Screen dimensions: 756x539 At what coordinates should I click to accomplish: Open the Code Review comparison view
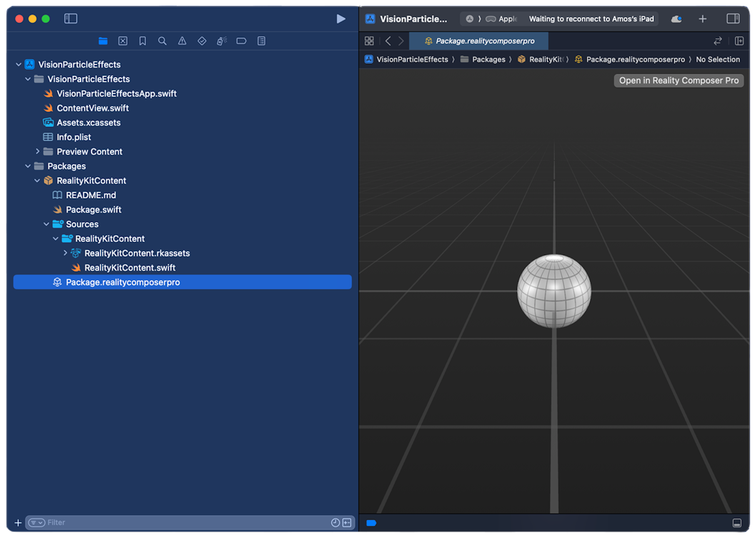point(717,41)
